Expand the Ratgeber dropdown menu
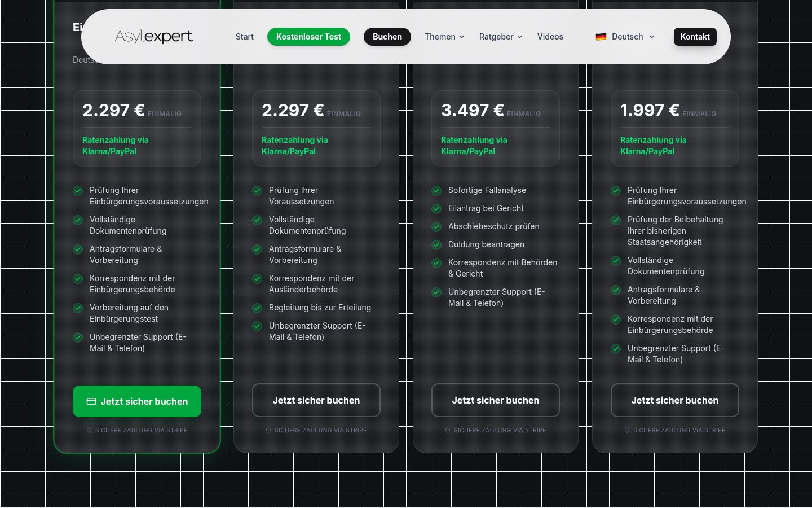Screen dimensions: 812x508 (x=501, y=37)
